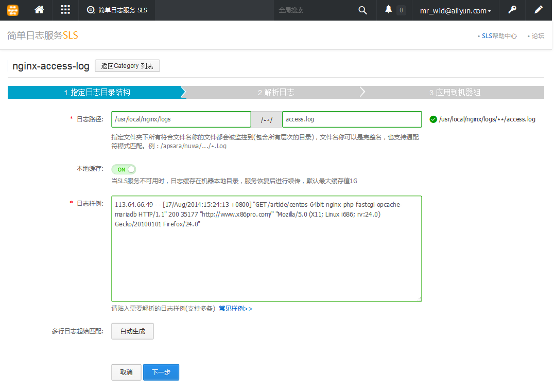Image resolution: width=555 pixels, height=392 pixels.
Task: Click the 下一步 next button
Action: coord(161,372)
